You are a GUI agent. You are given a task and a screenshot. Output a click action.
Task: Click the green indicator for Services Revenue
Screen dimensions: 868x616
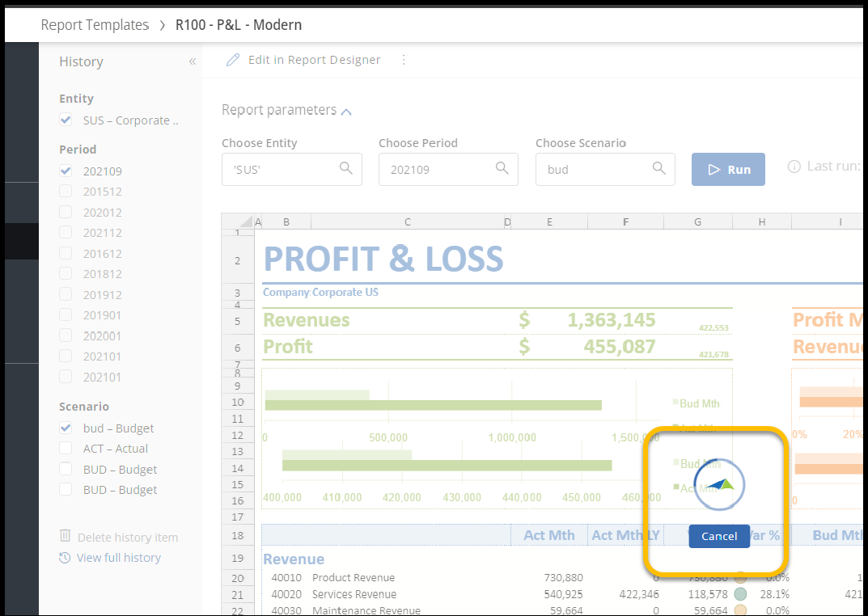pos(740,594)
